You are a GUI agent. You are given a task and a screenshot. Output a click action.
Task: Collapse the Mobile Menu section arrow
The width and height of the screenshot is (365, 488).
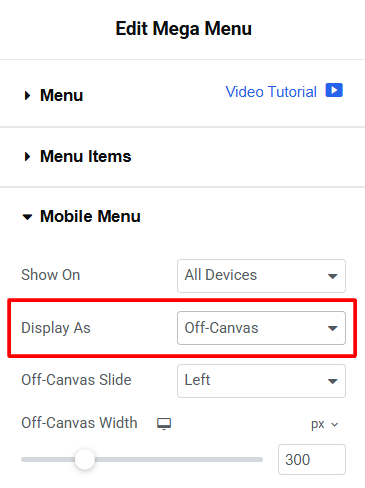click(x=27, y=217)
